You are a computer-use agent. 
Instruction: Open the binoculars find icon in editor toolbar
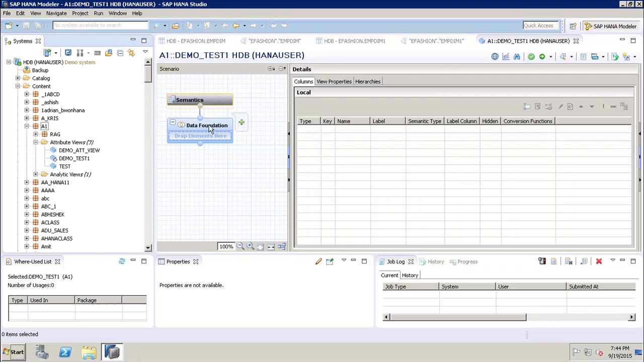[x=517, y=57]
